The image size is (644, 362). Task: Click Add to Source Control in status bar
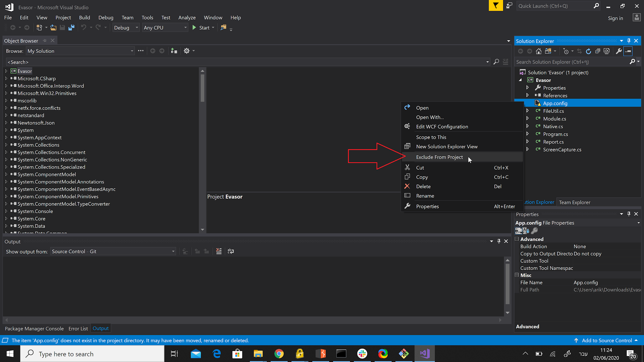pos(607,340)
